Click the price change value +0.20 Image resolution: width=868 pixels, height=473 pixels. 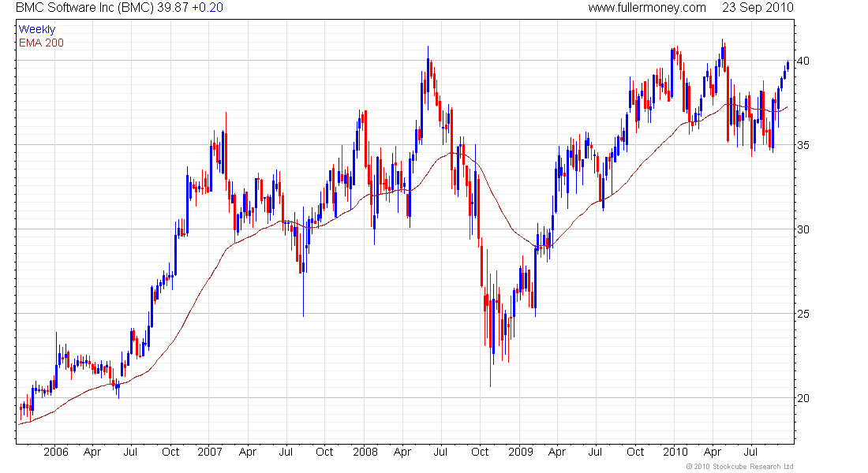(208, 8)
